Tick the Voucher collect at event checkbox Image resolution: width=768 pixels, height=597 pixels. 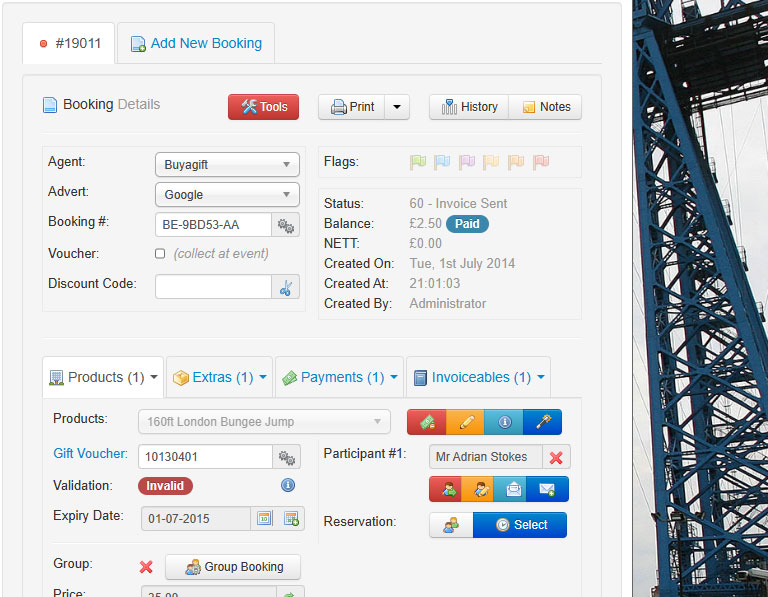[160, 254]
